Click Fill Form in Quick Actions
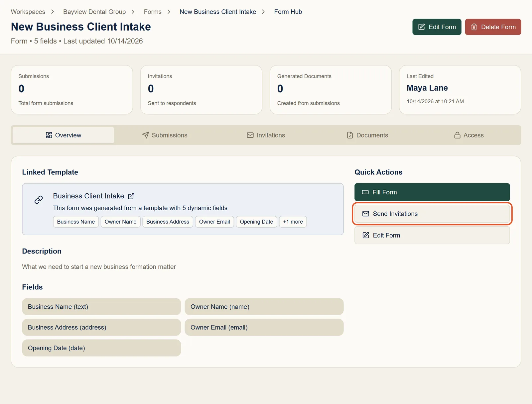This screenshot has height=404, width=532. pos(432,192)
